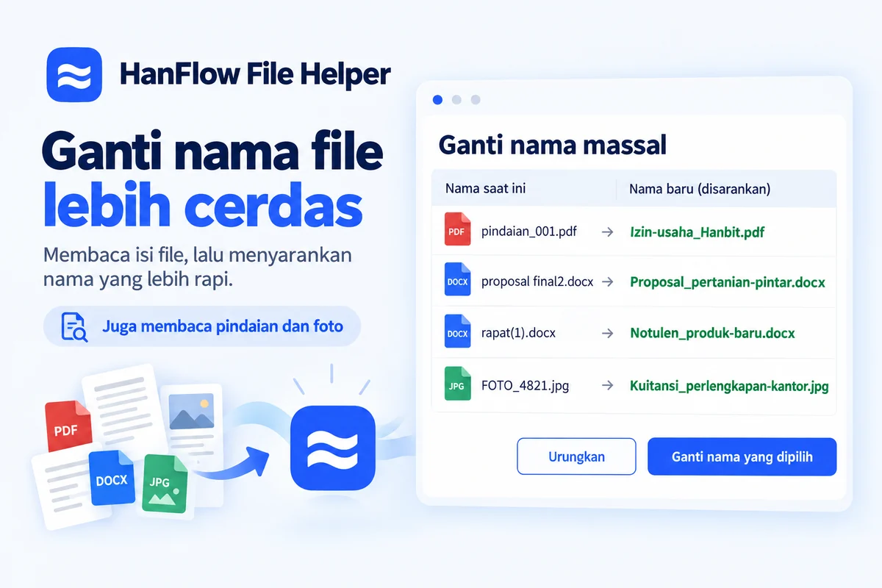Click the suggested name Izin-usaha_Hanbit.pdf

pos(698,232)
